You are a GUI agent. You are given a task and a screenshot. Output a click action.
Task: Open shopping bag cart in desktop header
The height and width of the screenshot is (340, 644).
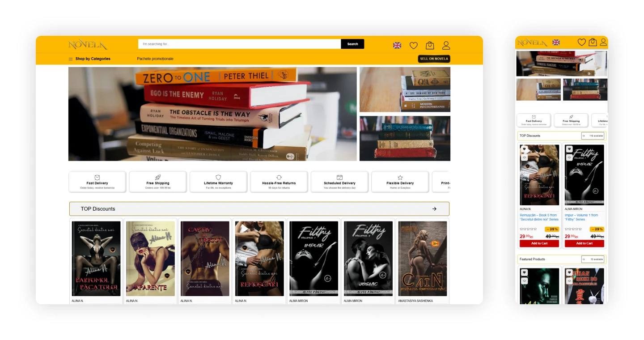[x=430, y=45]
